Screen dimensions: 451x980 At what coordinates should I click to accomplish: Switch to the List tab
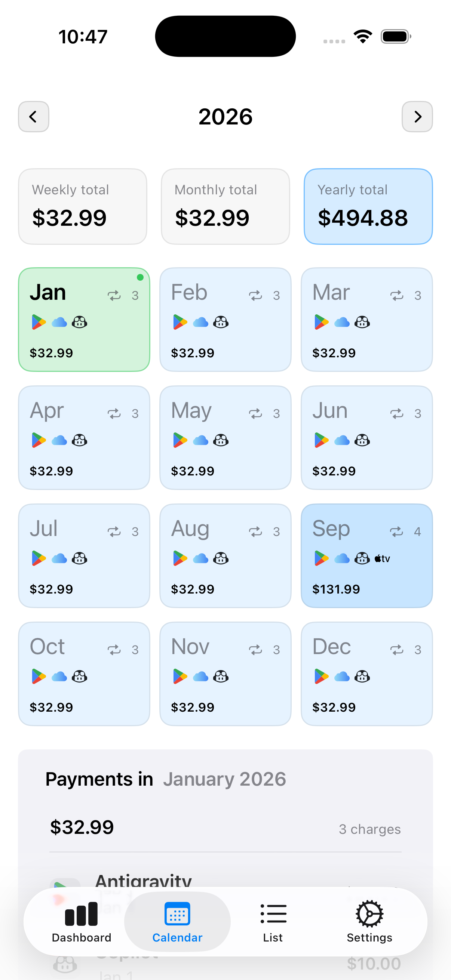point(273,921)
